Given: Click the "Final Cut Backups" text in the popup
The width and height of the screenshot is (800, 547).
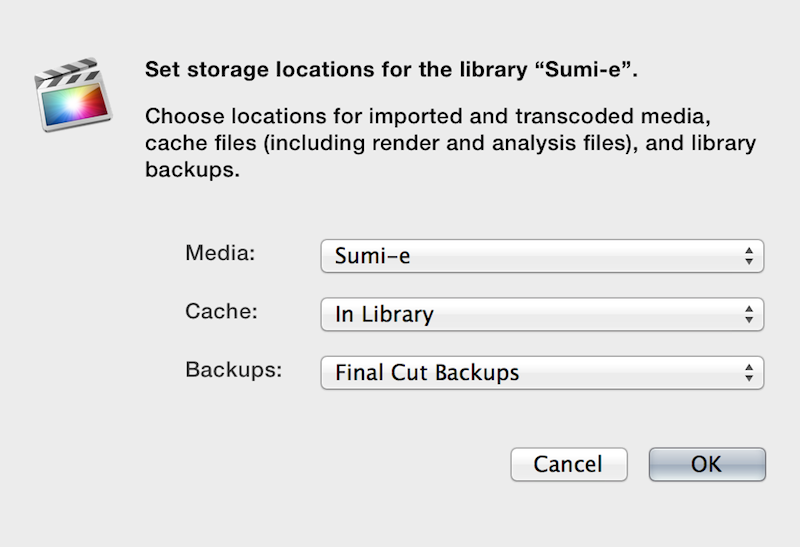Looking at the screenshot, I should pos(427,373).
